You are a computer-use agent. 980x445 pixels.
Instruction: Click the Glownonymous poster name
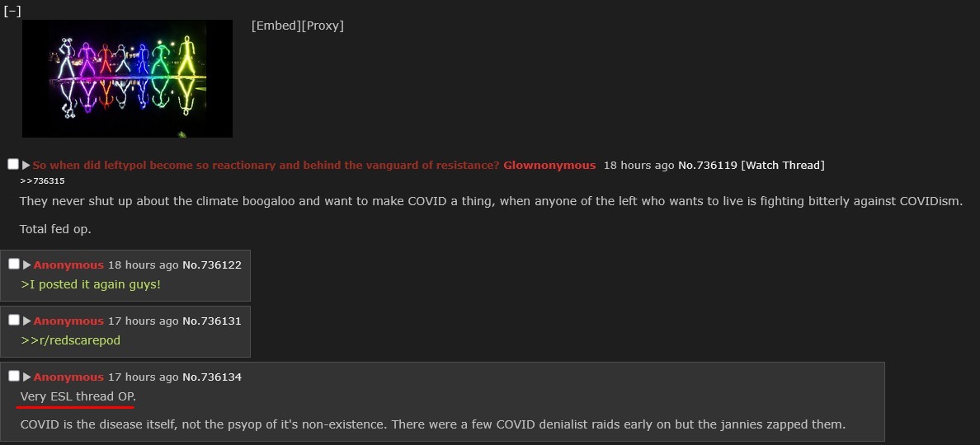click(549, 165)
